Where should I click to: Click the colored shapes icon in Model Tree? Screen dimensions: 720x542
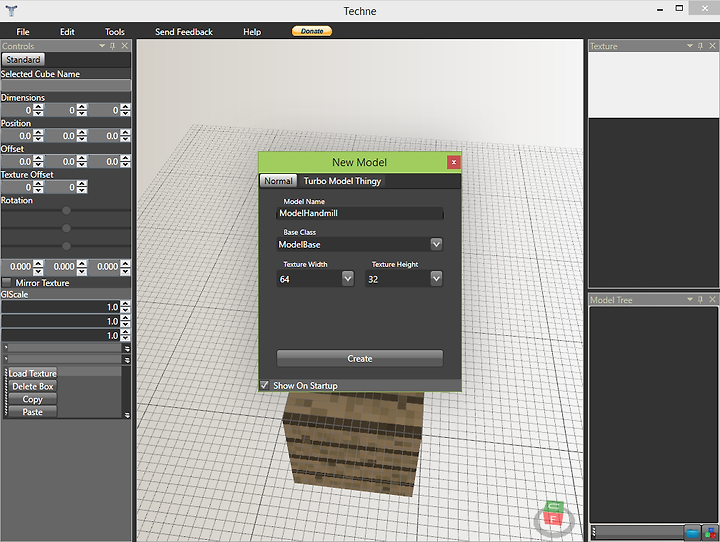point(710,533)
